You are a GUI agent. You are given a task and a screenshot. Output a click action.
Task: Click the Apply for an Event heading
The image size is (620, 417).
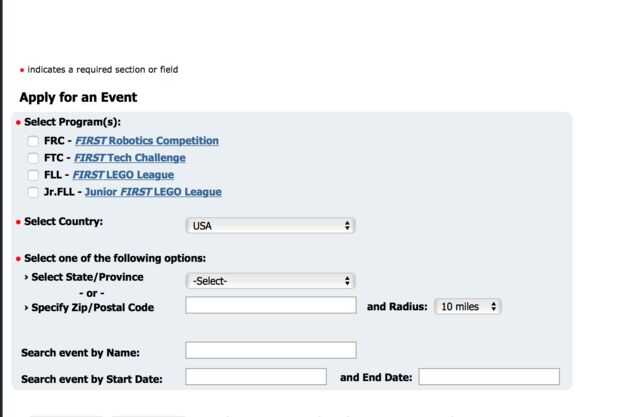[x=78, y=98]
